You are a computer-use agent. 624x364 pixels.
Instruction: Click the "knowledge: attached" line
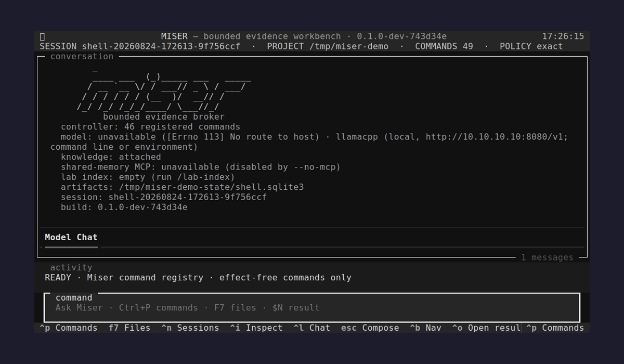tap(111, 157)
